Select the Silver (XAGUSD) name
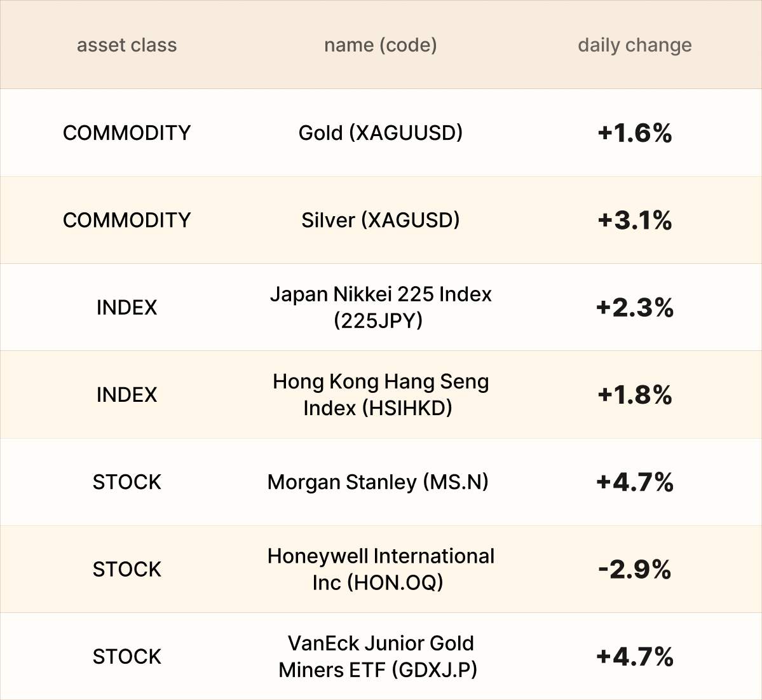 (380, 220)
